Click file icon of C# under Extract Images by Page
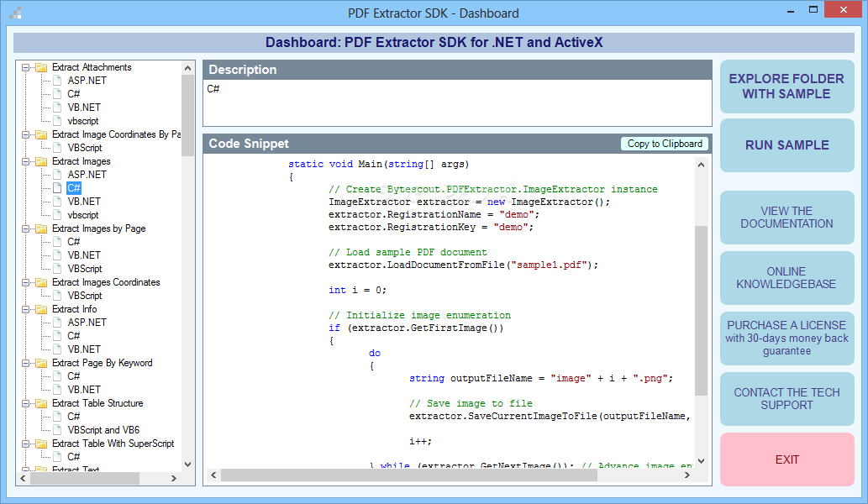This screenshot has width=868, height=504. [x=57, y=242]
